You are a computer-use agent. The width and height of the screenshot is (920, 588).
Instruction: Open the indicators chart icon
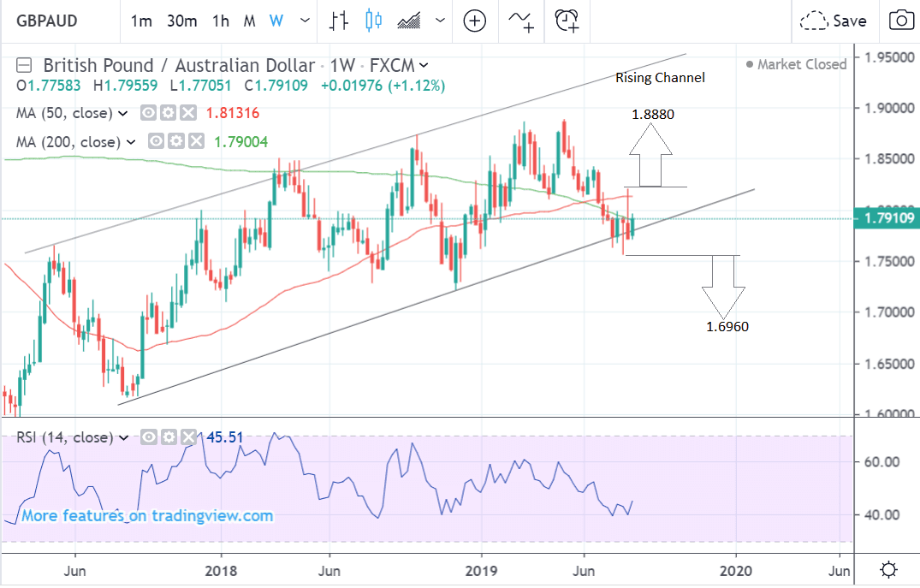point(410,21)
